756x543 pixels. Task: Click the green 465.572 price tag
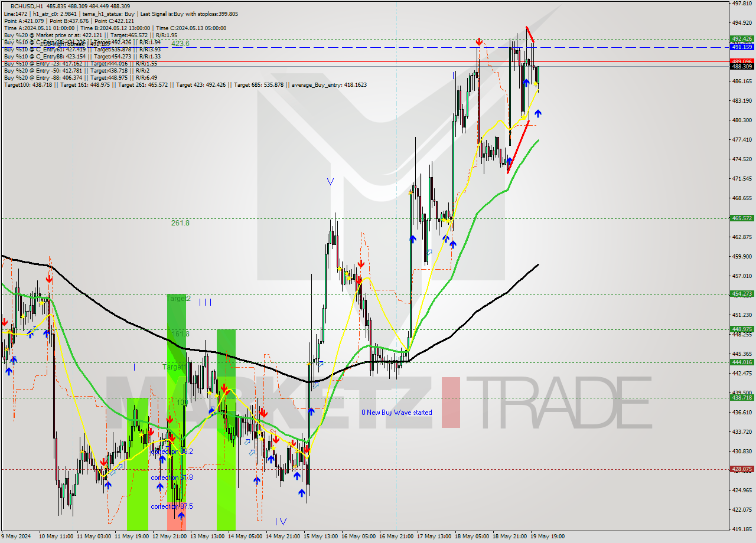click(x=741, y=218)
